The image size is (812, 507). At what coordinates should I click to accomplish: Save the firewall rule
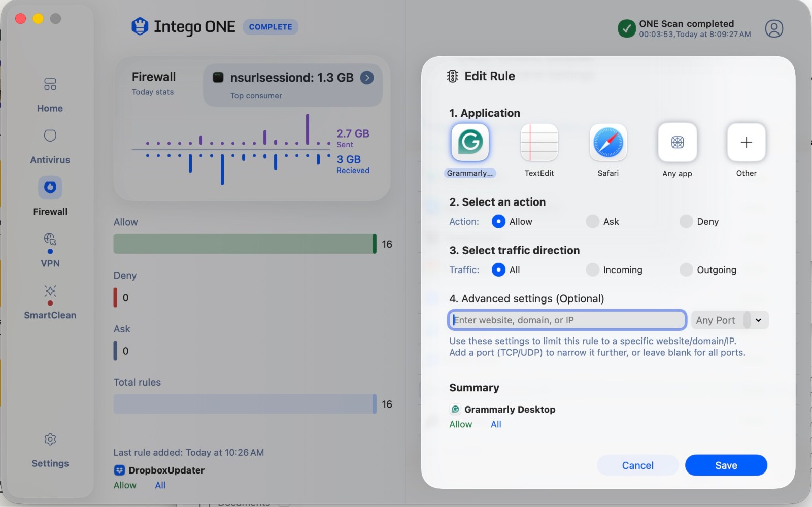click(726, 465)
